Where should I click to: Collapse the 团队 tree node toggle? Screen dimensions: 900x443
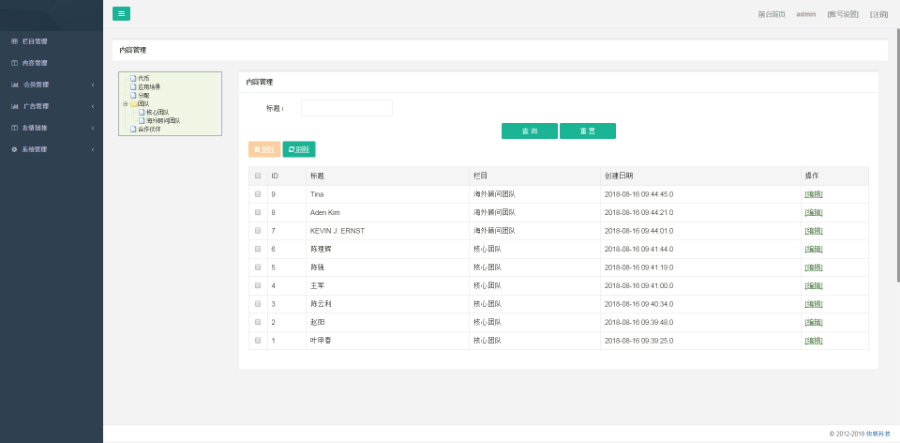pos(125,103)
